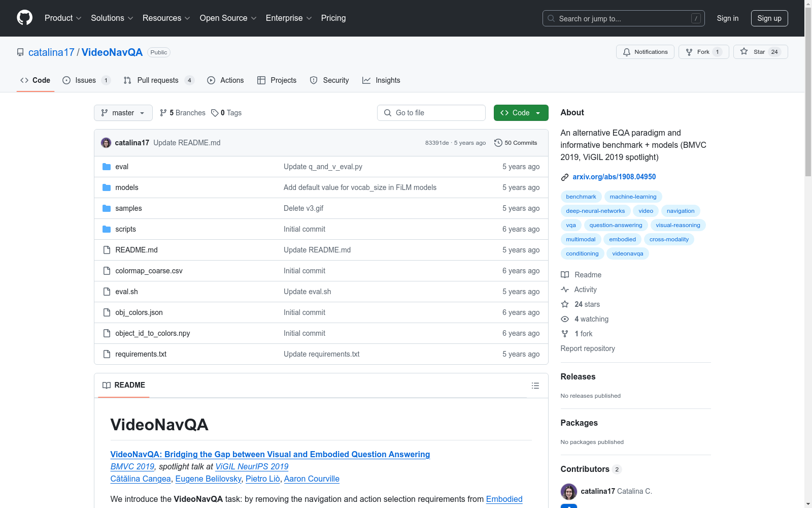Expand the Enterprise menu
Screen dimensions: 812x508
289,18
